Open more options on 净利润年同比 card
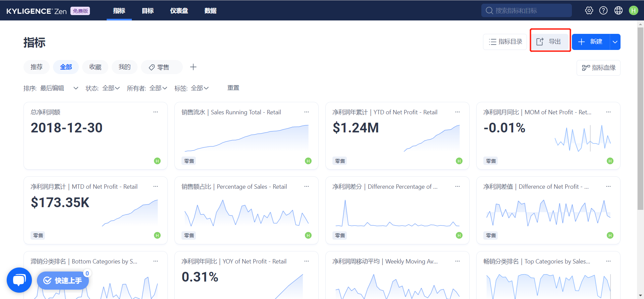644x299 pixels. point(307,261)
